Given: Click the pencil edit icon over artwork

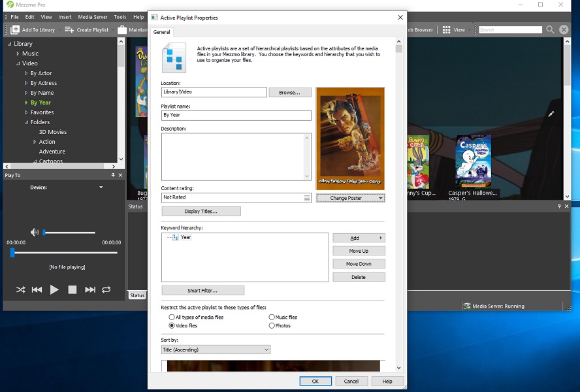Looking at the screenshot, I should [x=551, y=114].
